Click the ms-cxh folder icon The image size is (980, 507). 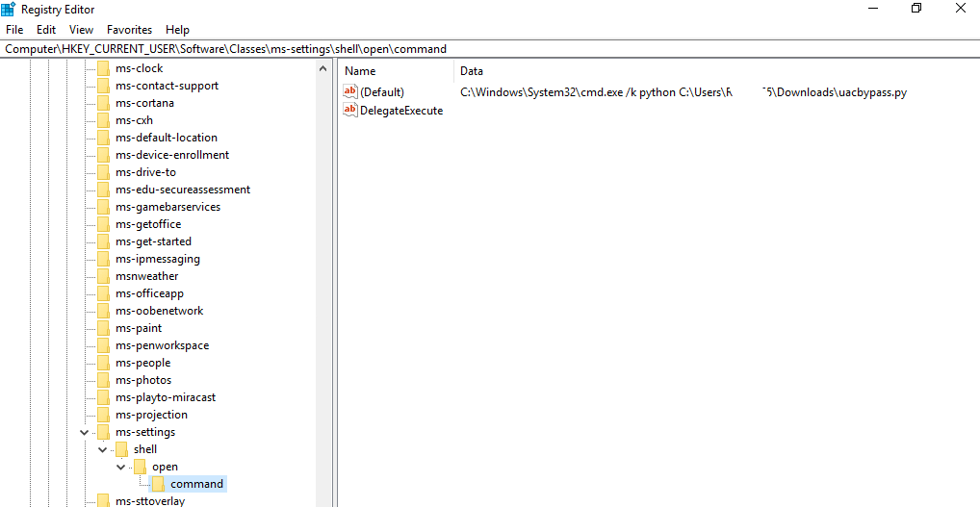[x=103, y=120]
